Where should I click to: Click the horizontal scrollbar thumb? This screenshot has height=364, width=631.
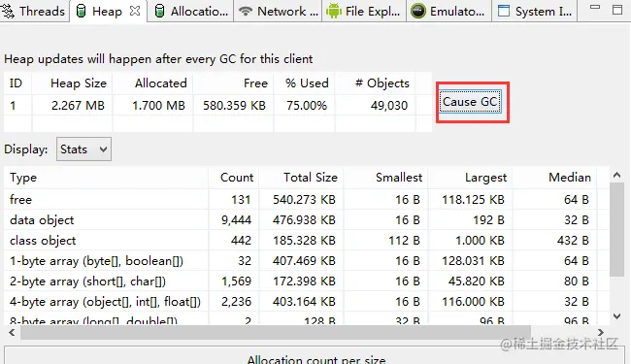click(x=276, y=332)
